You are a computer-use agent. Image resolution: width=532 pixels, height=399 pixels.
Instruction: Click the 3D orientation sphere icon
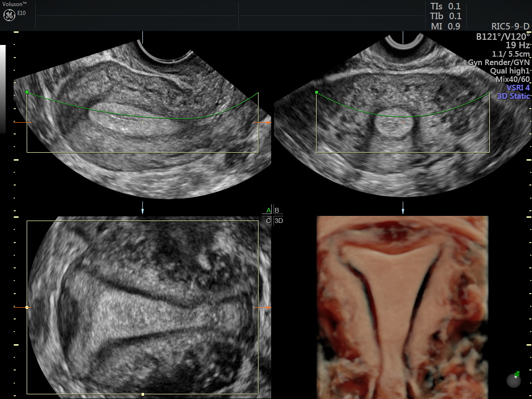tap(514, 380)
